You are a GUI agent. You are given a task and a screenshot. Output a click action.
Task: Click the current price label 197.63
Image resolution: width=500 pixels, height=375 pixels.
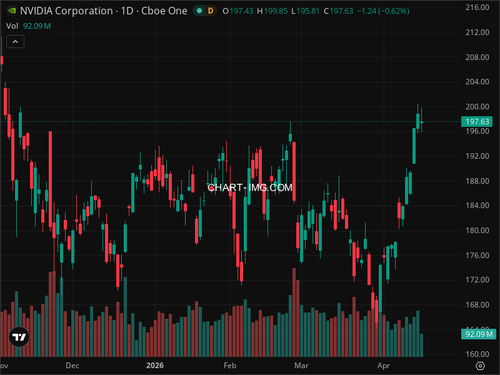pos(477,121)
